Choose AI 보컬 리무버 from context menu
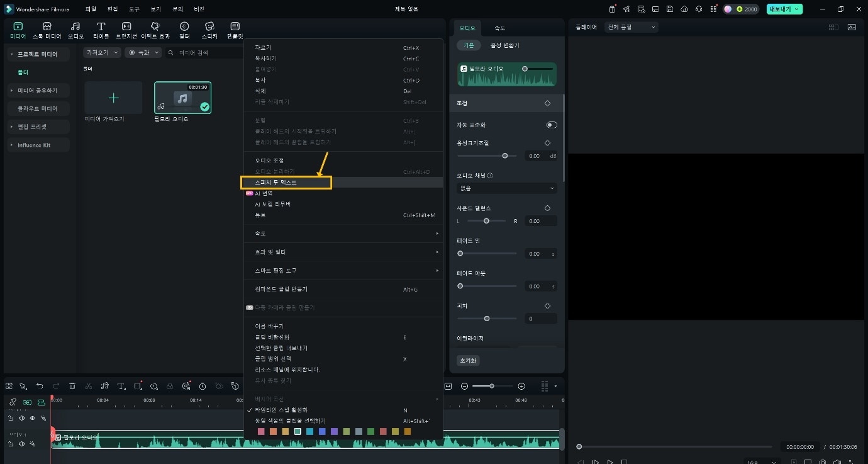The width and height of the screenshot is (868, 464). [x=343, y=204]
